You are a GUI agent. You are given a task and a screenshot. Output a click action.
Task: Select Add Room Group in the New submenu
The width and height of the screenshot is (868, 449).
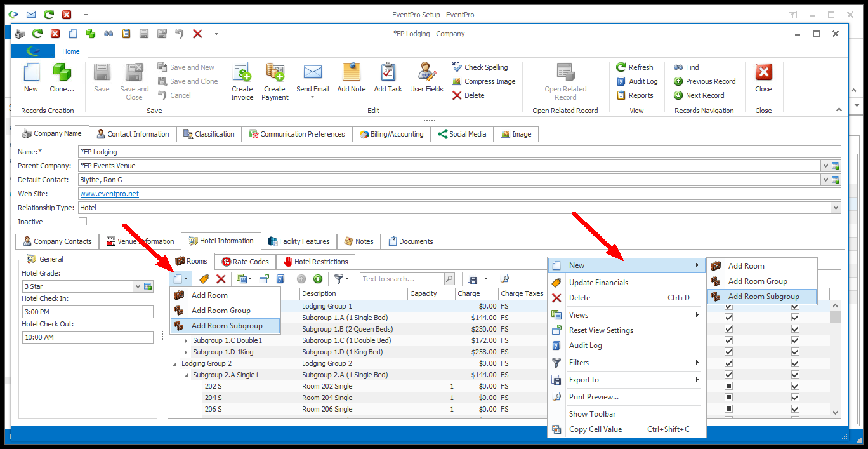tap(762, 281)
